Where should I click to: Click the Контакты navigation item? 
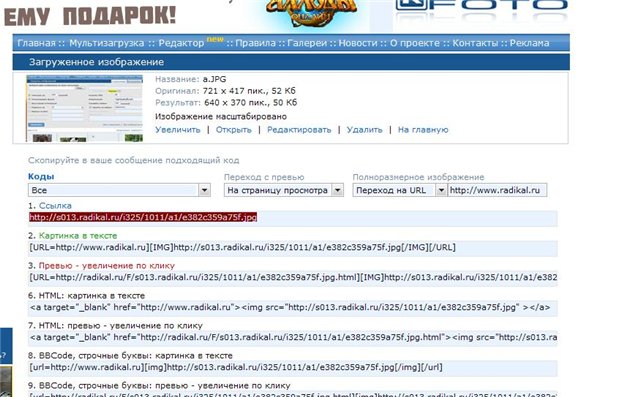pyautogui.click(x=475, y=43)
